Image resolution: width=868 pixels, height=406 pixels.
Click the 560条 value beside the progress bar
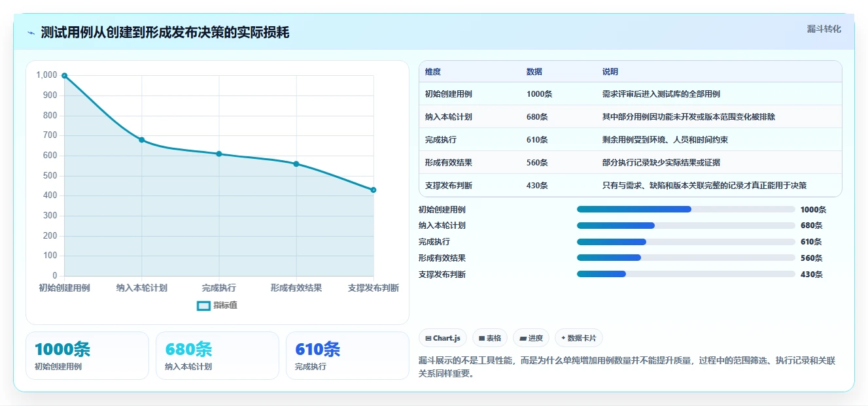pyautogui.click(x=812, y=258)
